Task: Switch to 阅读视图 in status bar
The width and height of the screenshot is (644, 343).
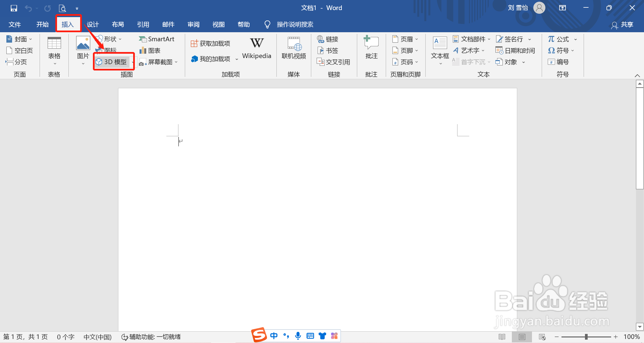Action: click(x=503, y=337)
